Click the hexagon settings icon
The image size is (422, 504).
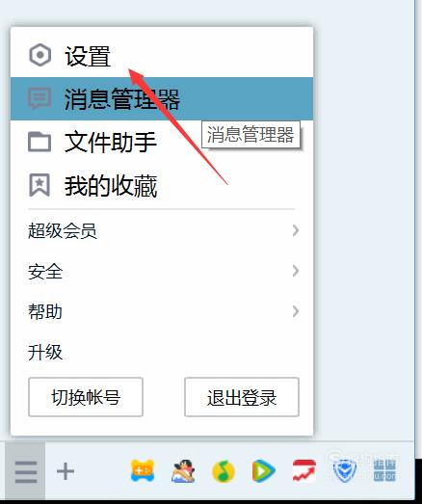pyautogui.click(x=40, y=55)
